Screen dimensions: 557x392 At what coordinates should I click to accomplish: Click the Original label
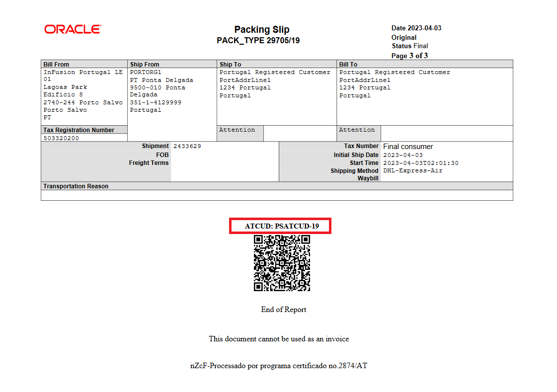pos(404,38)
